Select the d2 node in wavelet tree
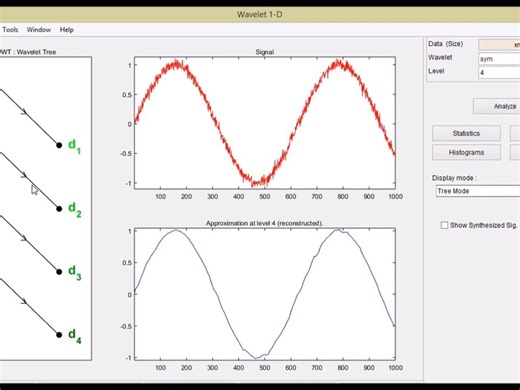The width and height of the screenshot is (520, 390). (59, 209)
